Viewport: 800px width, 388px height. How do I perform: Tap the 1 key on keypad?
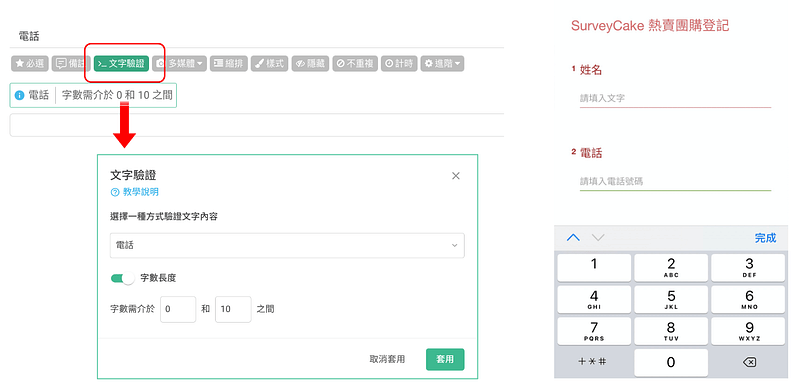click(x=594, y=268)
